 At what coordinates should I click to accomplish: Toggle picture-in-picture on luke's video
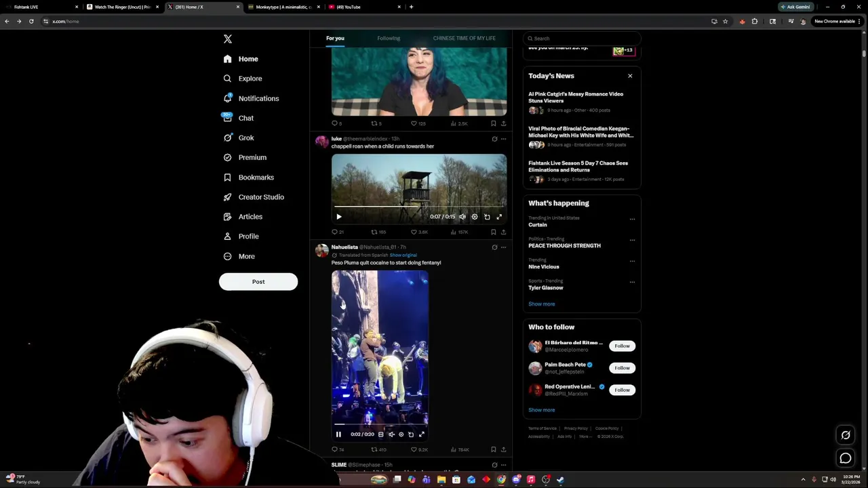487,217
